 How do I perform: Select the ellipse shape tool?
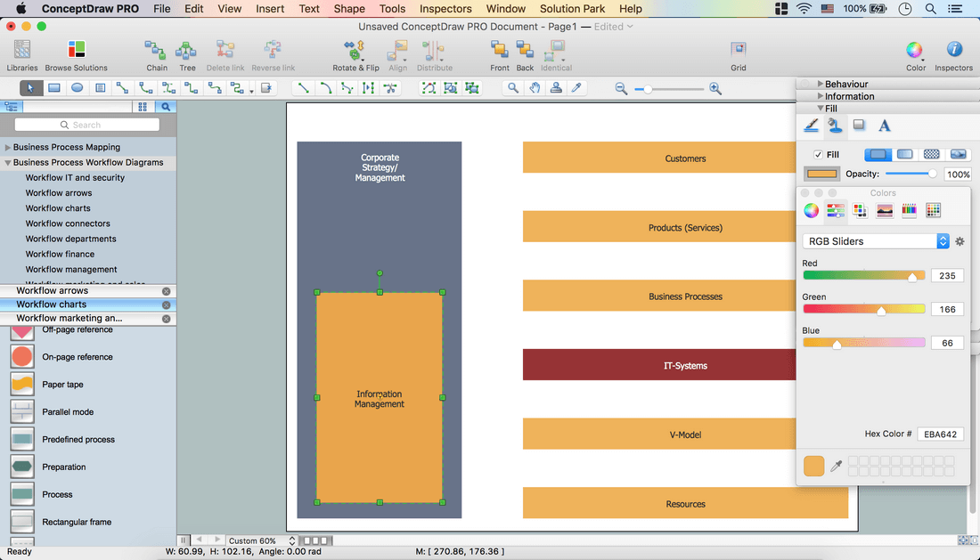tap(78, 88)
